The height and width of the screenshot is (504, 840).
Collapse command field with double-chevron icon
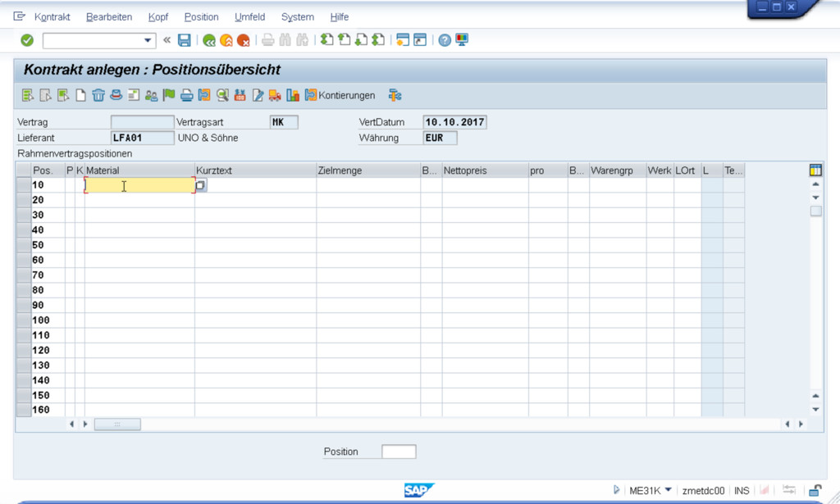pos(167,39)
